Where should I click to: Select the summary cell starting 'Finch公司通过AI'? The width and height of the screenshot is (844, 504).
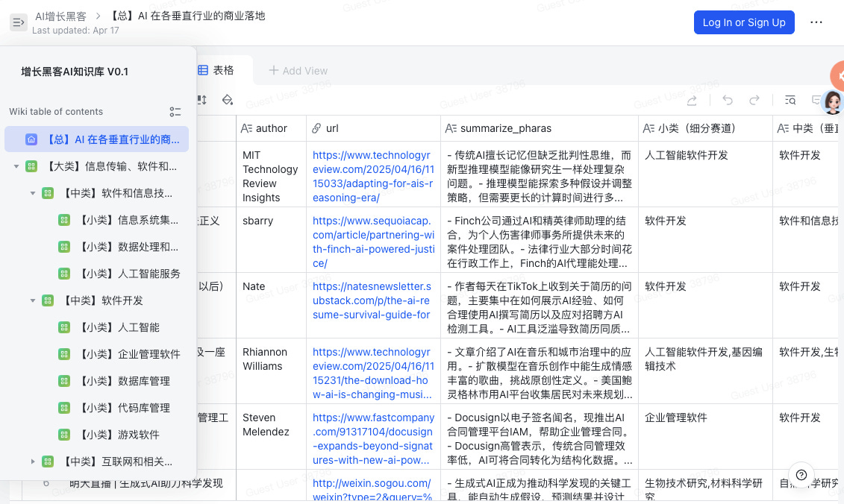pyautogui.click(x=540, y=240)
